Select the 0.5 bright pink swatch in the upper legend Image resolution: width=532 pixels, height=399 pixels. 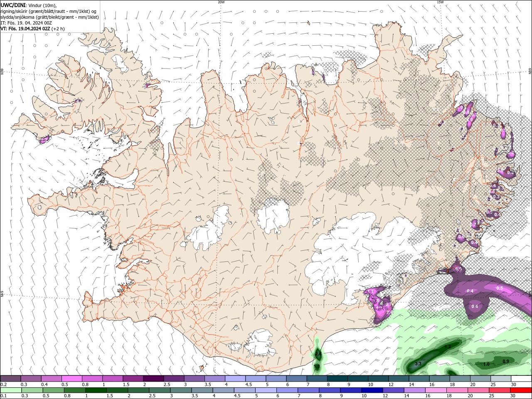coord(71,379)
